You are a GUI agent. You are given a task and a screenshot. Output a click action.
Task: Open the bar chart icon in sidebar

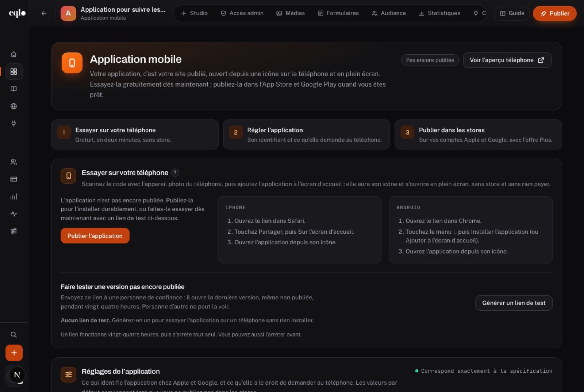(14, 197)
